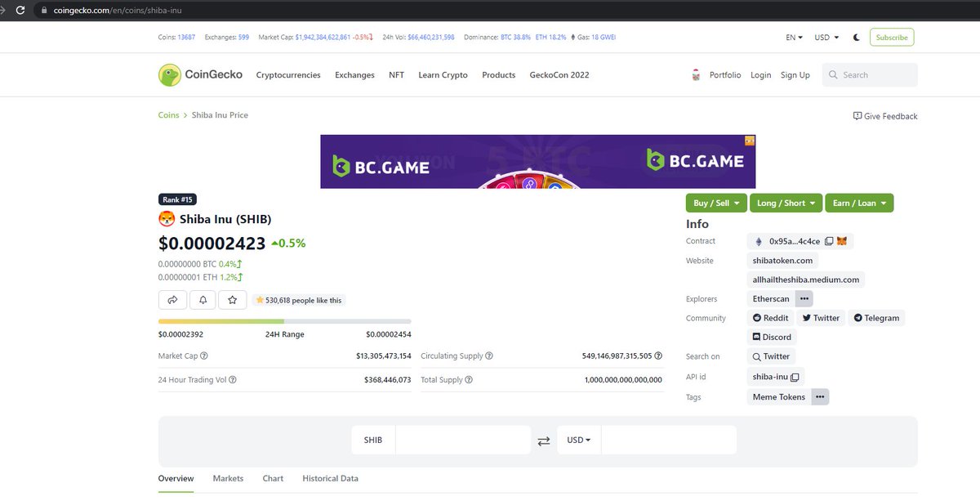Click the Exchanges 599 stat link
Image resolution: width=980 pixels, height=501 pixels.
coord(226,38)
